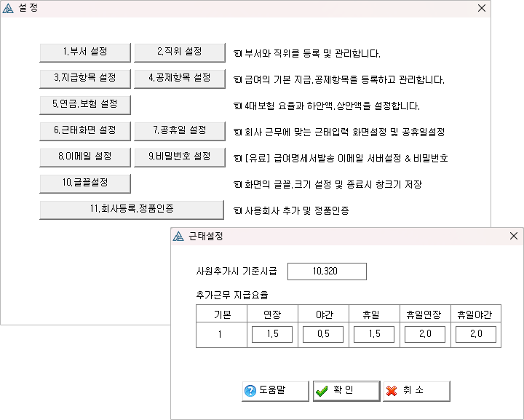Image resolution: width=524 pixels, height=420 pixels.
Task: Edit the 야간 rate field showing 0.5
Action: (x=323, y=334)
